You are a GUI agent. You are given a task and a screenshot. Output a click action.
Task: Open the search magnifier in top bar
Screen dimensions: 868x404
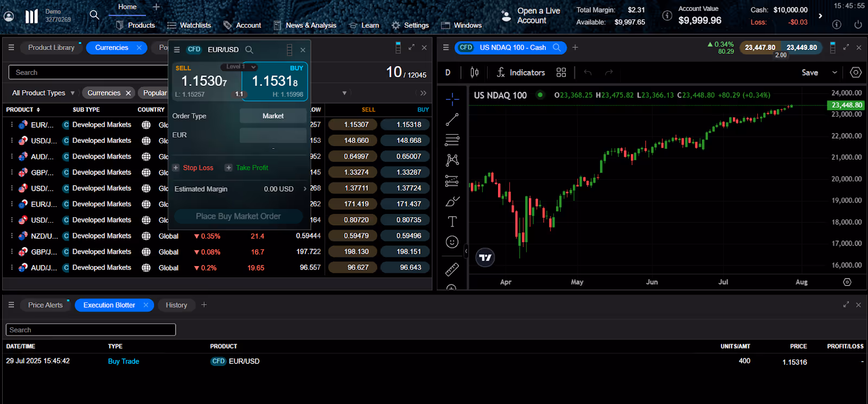tap(94, 15)
